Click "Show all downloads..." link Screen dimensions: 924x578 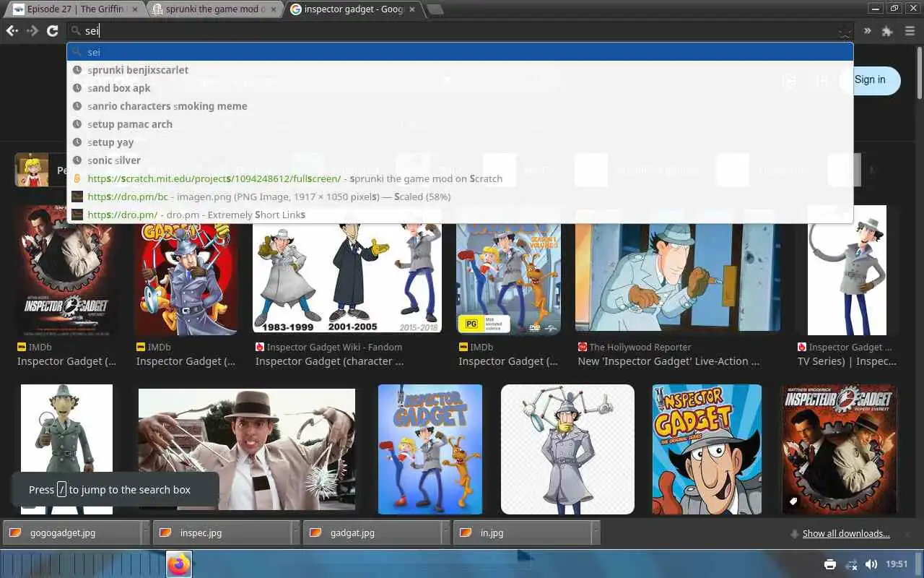[846, 534]
